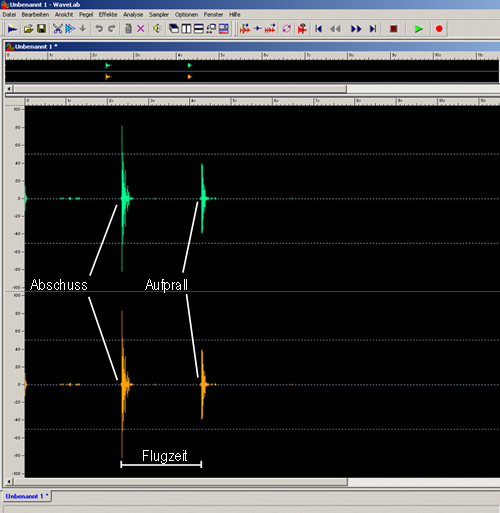The height and width of the screenshot is (513, 500).
Task: Click the left arrow of bottom scrollbar
Action: coord(9,482)
